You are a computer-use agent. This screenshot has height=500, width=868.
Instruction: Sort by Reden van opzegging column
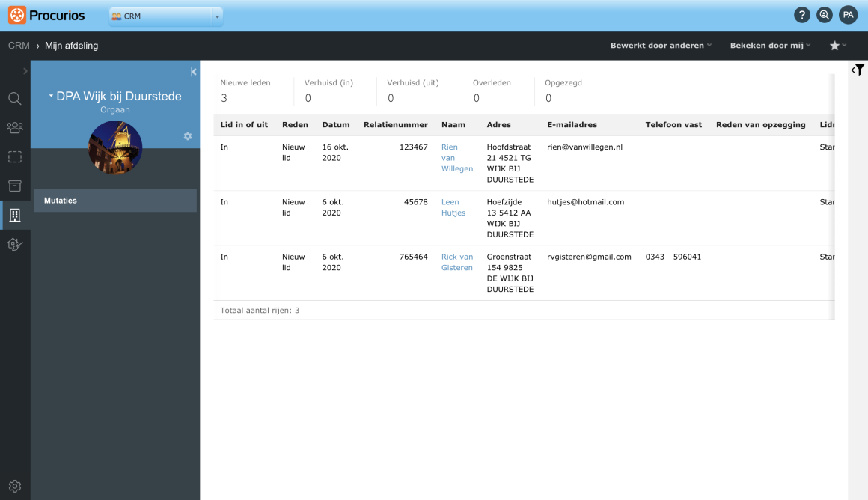pos(760,124)
